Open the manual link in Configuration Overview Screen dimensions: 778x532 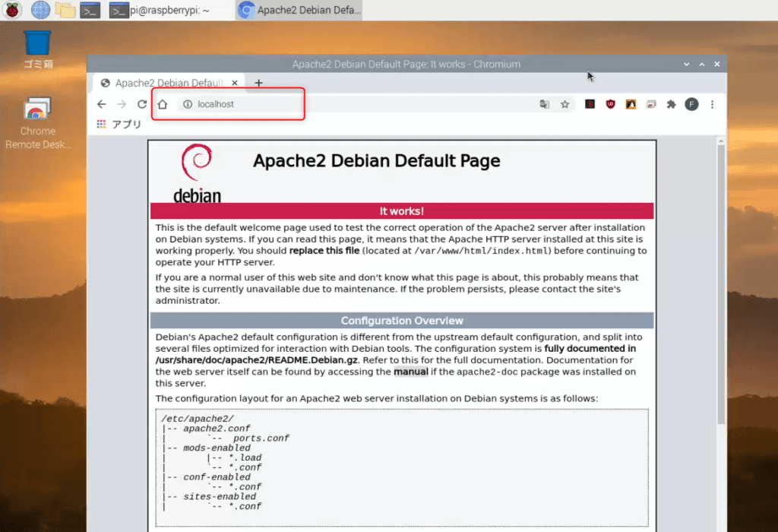click(x=411, y=372)
